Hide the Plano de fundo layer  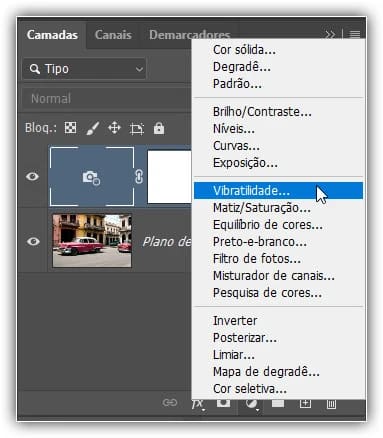[33, 241]
